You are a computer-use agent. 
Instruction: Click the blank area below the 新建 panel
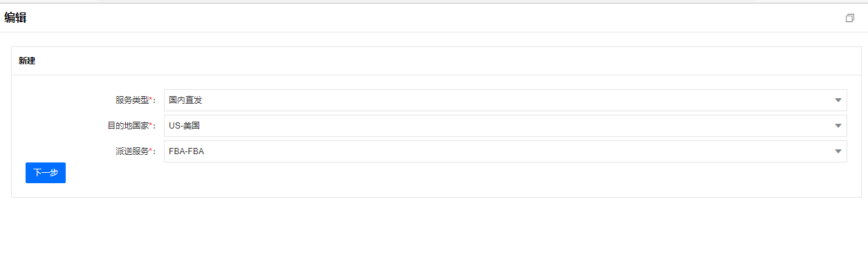tap(434, 225)
